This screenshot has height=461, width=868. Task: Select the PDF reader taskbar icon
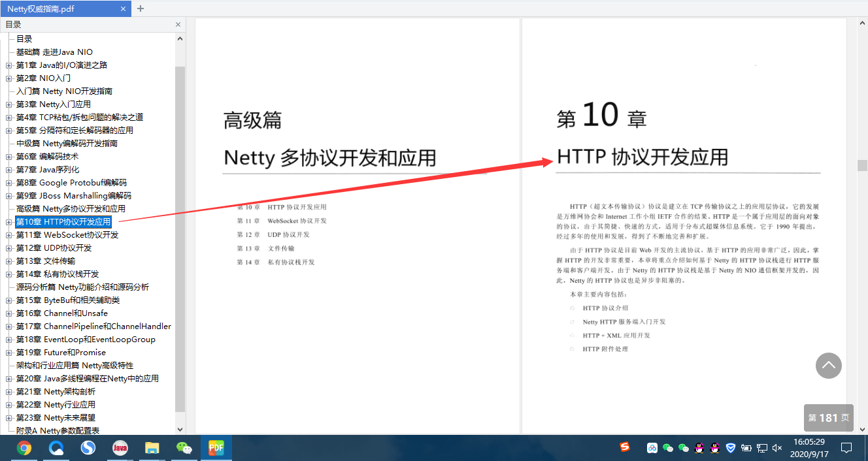216,448
